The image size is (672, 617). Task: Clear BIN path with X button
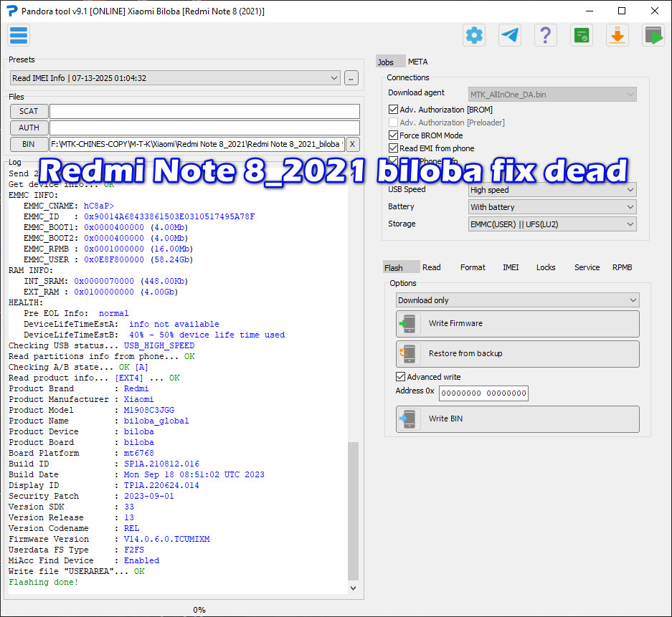pyautogui.click(x=352, y=144)
